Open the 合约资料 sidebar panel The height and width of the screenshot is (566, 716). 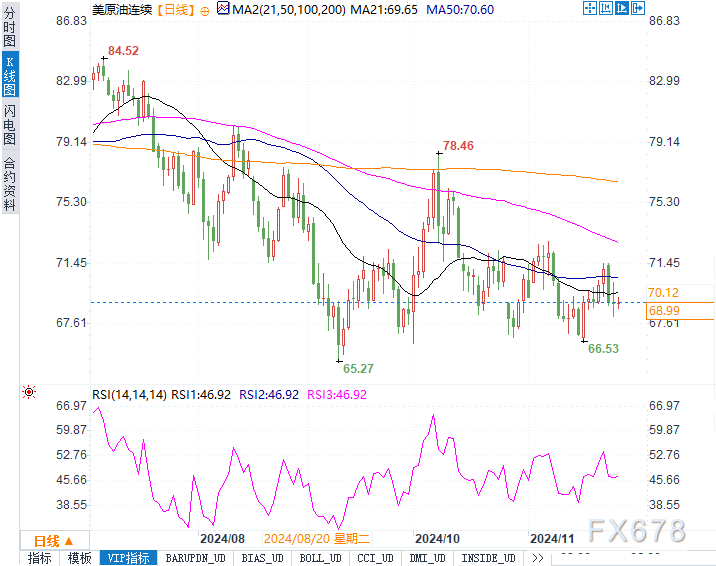pos(10,183)
